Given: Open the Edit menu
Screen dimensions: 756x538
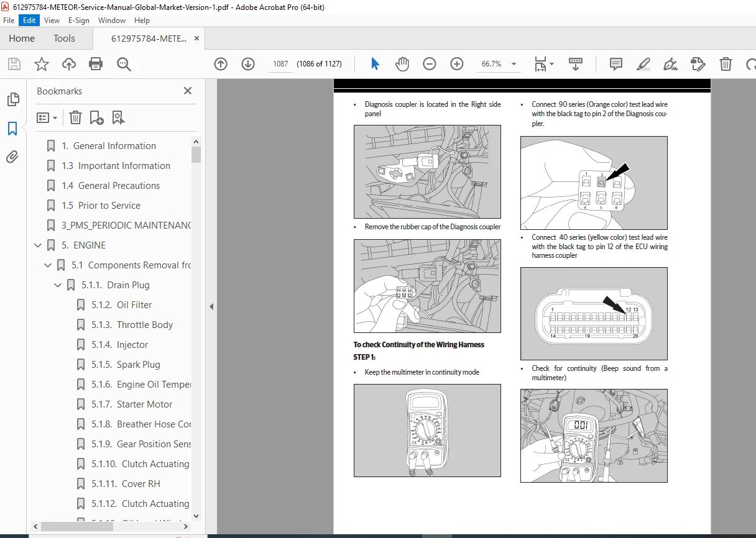Looking at the screenshot, I should 29,21.
